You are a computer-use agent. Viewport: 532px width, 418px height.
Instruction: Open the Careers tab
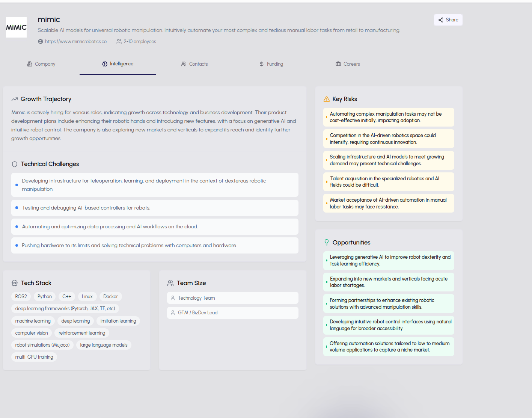(348, 64)
